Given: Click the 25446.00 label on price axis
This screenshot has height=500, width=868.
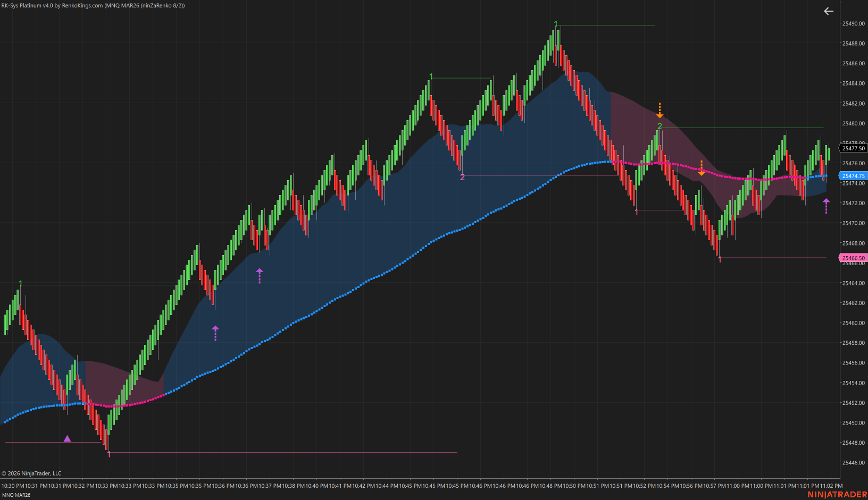Looking at the screenshot, I should [x=853, y=463].
